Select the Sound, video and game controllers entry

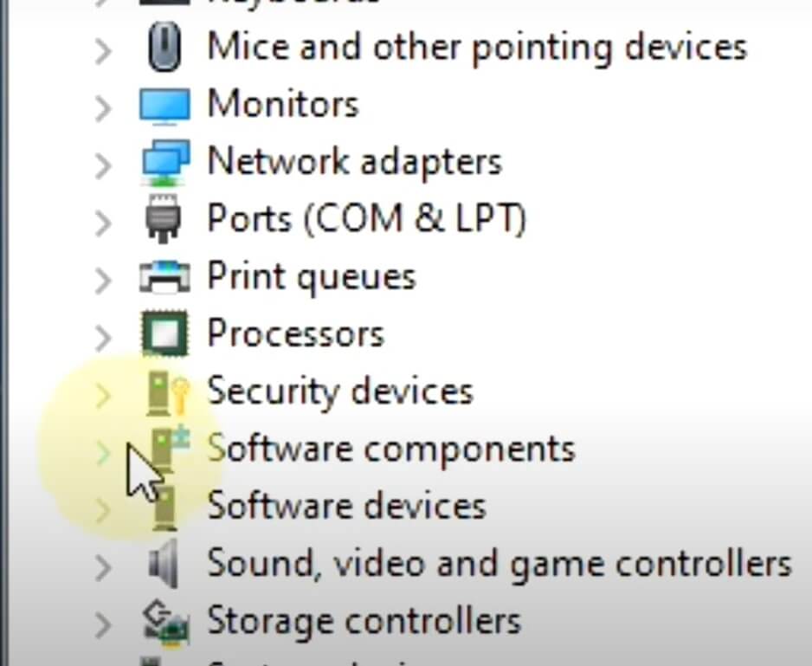[498, 563]
